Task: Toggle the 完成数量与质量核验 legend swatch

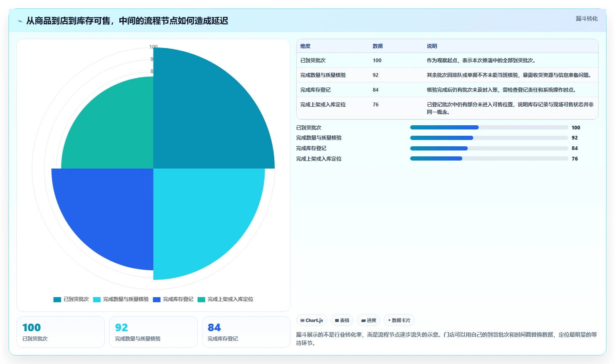Action: pyautogui.click(x=97, y=300)
